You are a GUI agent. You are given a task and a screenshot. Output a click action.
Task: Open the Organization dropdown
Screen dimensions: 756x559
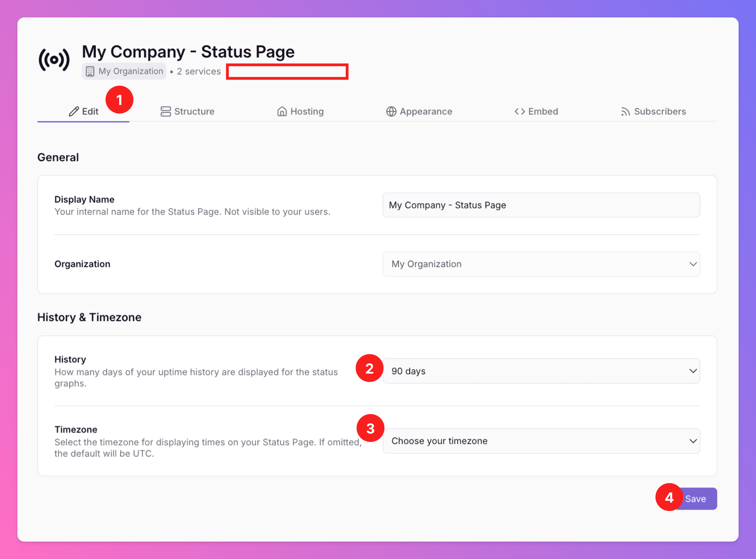[541, 264]
